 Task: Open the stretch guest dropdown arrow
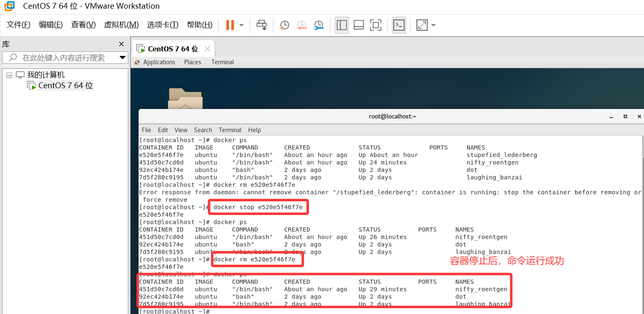coord(433,25)
